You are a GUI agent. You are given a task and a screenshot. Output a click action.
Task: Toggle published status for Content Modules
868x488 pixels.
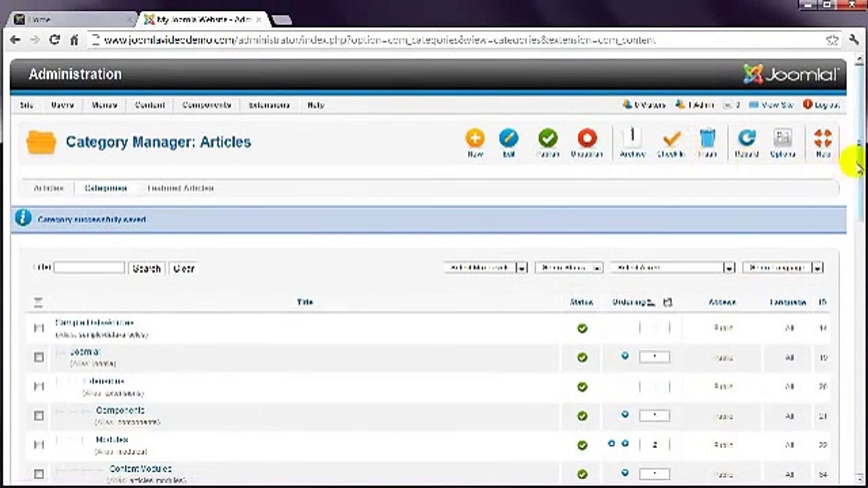click(582, 474)
